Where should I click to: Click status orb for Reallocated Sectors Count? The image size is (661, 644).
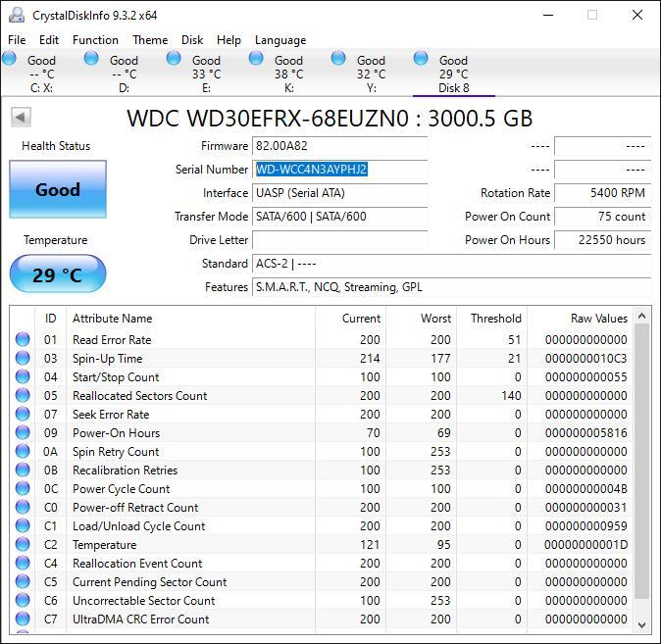(23, 395)
